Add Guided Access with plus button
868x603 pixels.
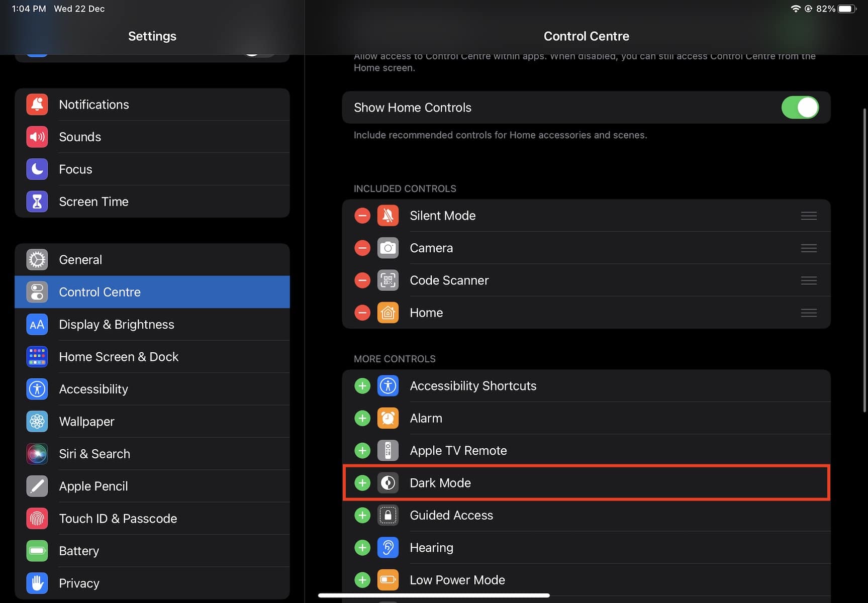tap(362, 515)
